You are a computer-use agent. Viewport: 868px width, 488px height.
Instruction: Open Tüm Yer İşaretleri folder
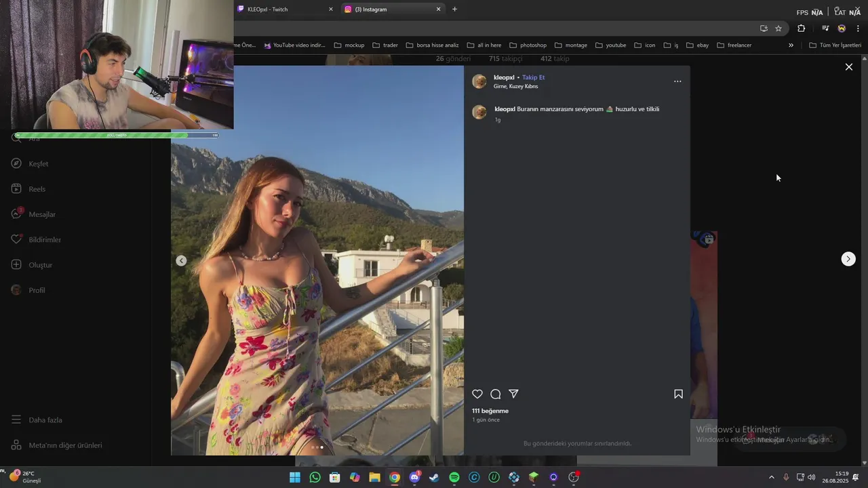point(835,45)
